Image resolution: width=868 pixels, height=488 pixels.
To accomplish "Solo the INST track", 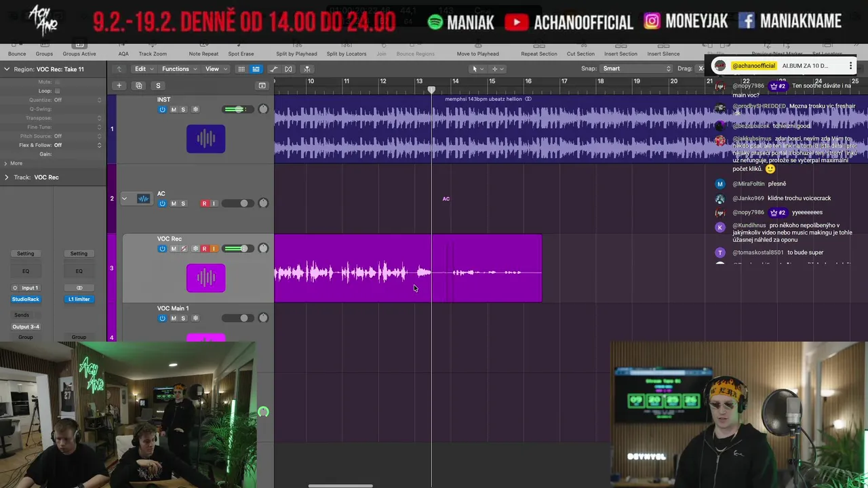I will tap(183, 109).
